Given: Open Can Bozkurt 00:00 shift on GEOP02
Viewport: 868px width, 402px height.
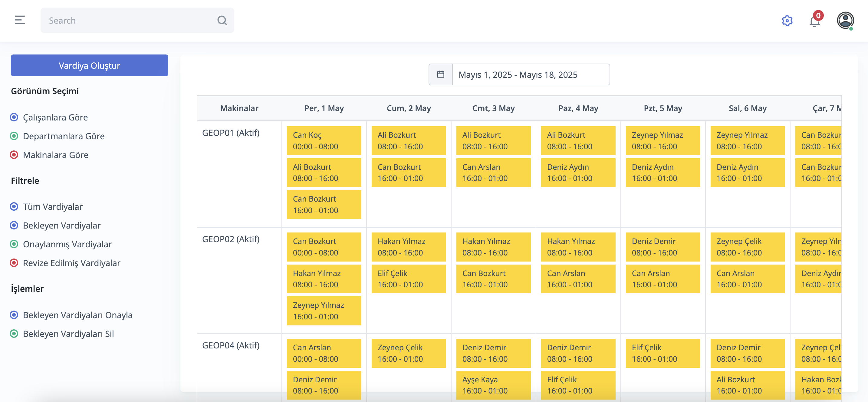Looking at the screenshot, I should pyautogui.click(x=324, y=247).
